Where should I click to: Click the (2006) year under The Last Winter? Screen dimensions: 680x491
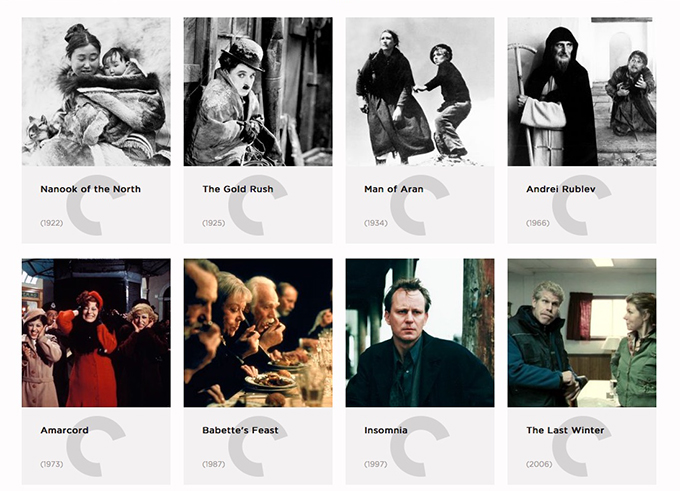coord(539,464)
